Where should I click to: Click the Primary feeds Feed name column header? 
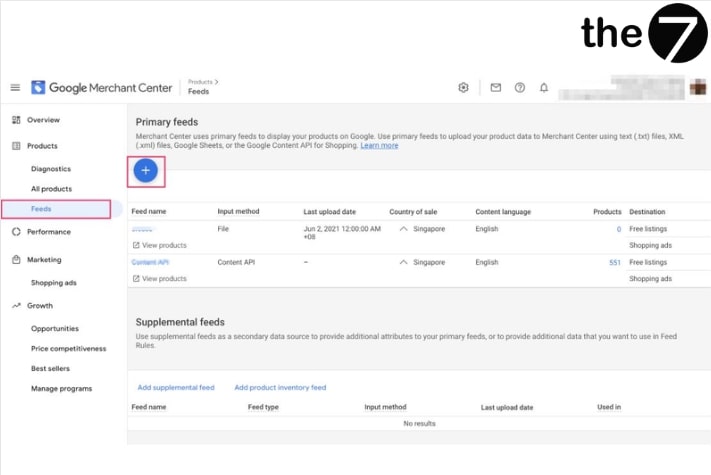149,212
